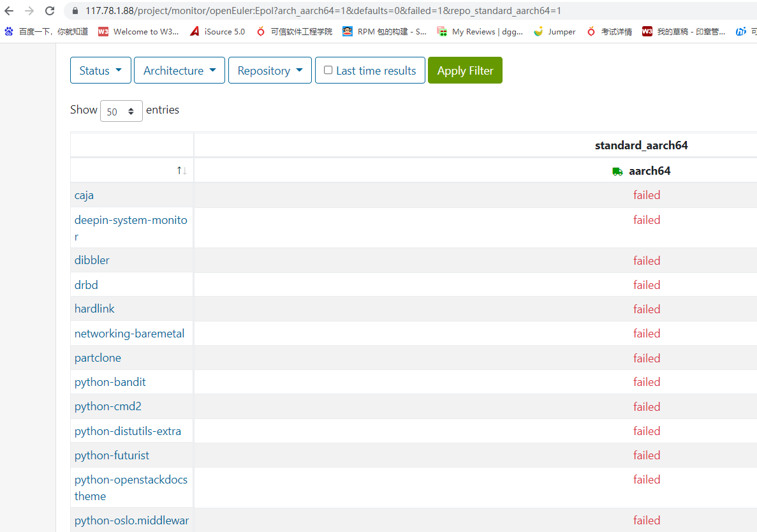This screenshot has width=757, height=532.
Task: Open the RPM package build bookmark
Action: [x=385, y=31]
